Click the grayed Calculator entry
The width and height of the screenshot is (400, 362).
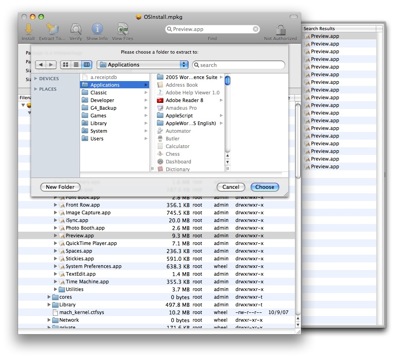(189, 146)
